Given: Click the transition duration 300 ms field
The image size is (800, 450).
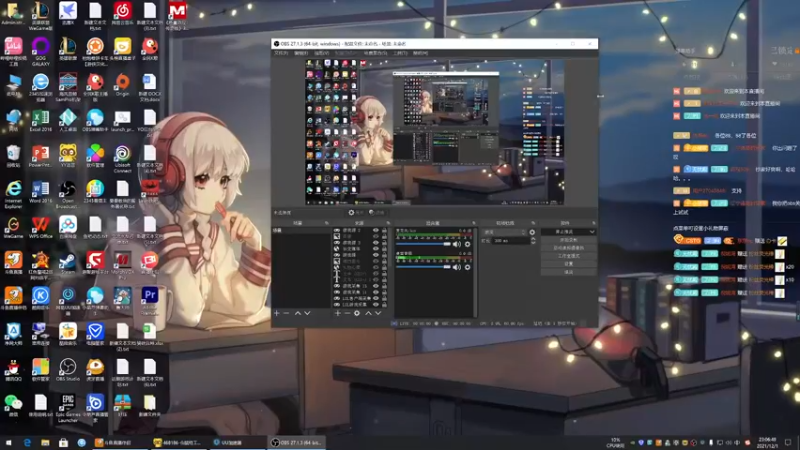Looking at the screenshot, I should (x=510, y=241).
